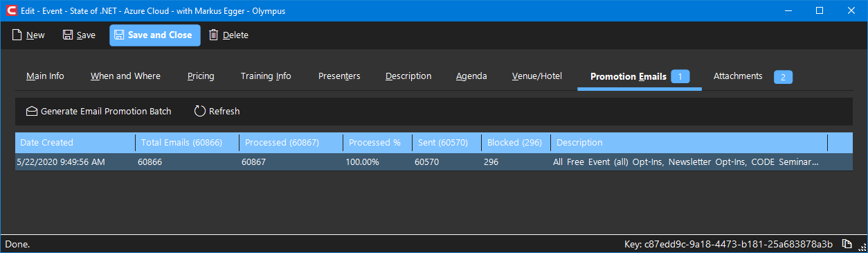
Task: Copy key using status bar copy icon
Action: pyautogui.click(x=847, y=244)
